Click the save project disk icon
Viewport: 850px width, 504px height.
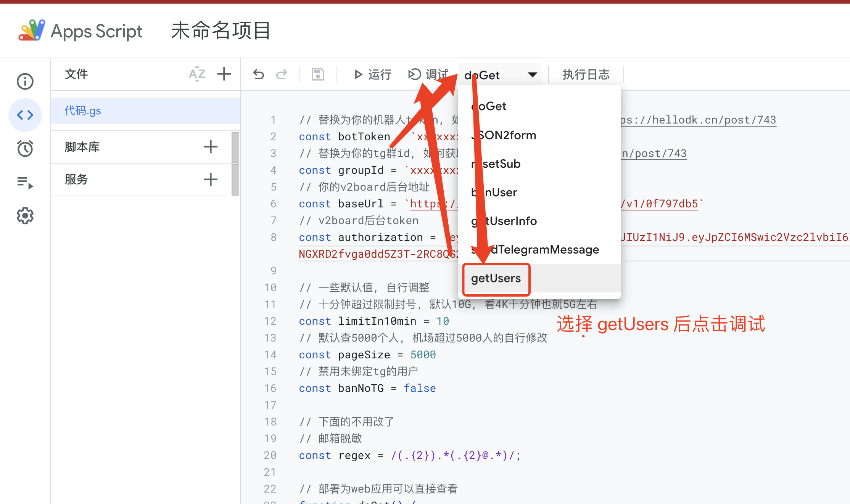pos(318,74)
